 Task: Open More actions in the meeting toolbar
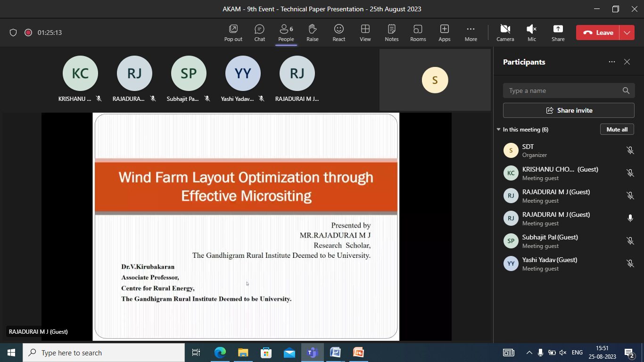pos(471,33)
